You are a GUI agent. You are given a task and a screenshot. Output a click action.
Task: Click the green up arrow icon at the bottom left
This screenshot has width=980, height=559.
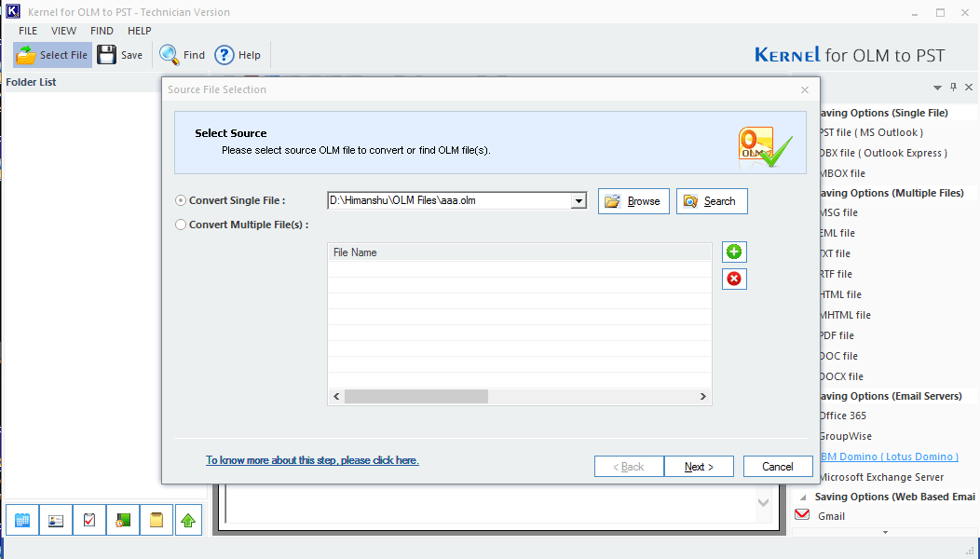click(x=188, y=520)
